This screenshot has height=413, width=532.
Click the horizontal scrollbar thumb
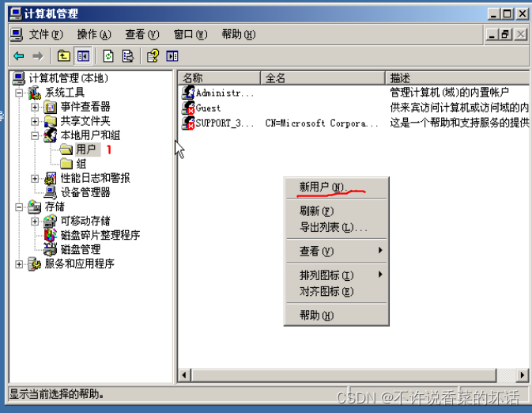tap(344, 375)
